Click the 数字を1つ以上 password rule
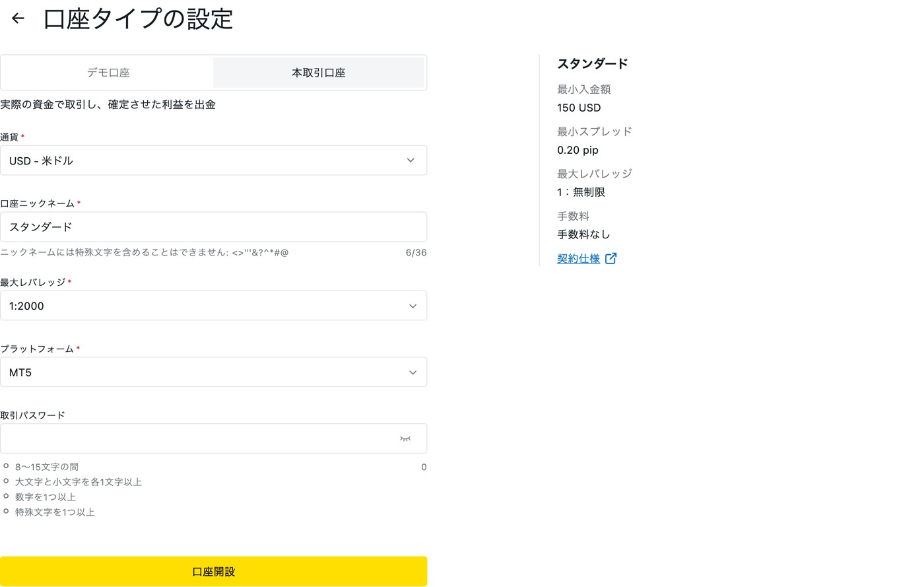This screenshot has width=924, height=587. click(46, 497)
